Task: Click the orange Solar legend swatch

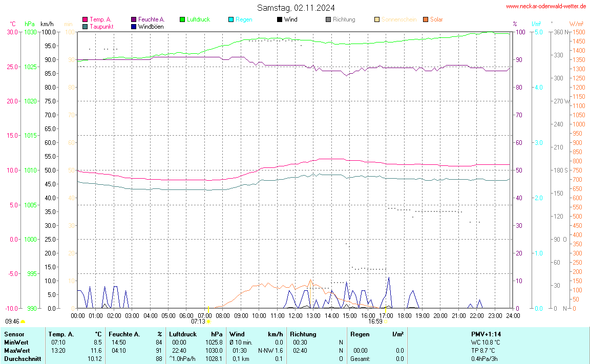Action: (426, 19)
